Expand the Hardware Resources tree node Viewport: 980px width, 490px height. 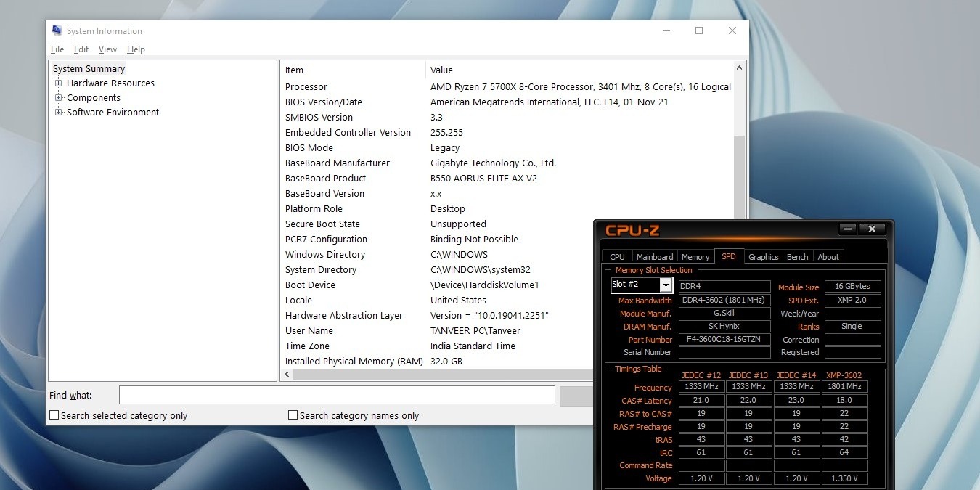tap(59, 83)
